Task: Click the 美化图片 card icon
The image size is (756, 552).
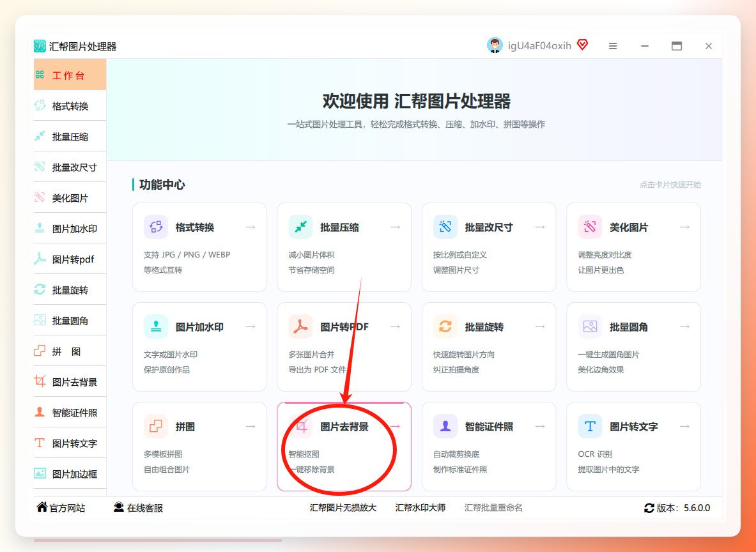Action: click(590, 227)
